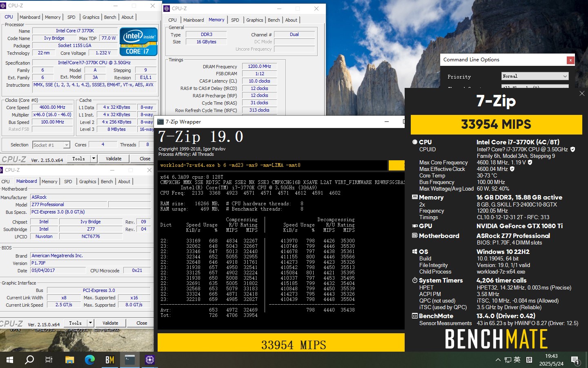Click the CPU-Z taskbar icon
The image size is (588, 368).
tap(150, 360)
